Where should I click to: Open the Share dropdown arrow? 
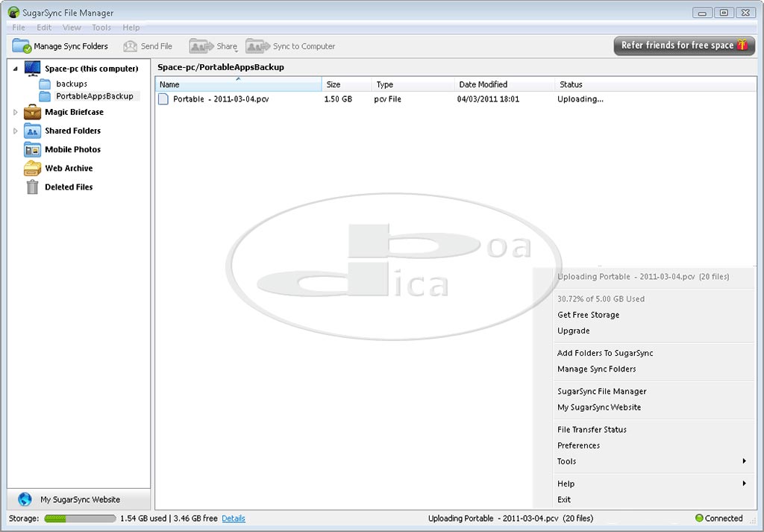236,51
